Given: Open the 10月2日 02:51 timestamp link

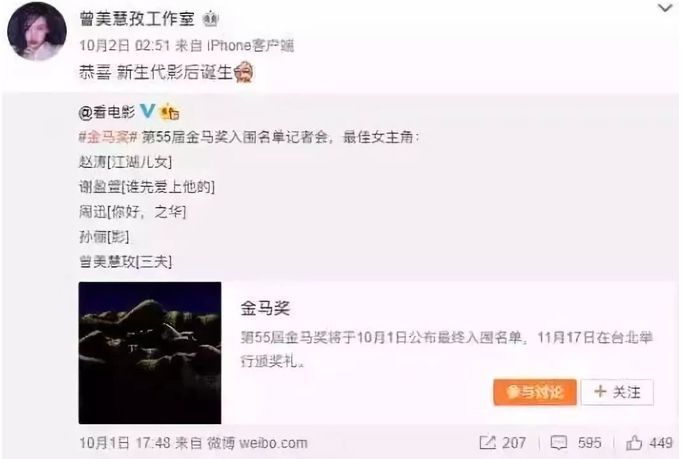Looking at the screenshot, I should (x=124, y=45).
